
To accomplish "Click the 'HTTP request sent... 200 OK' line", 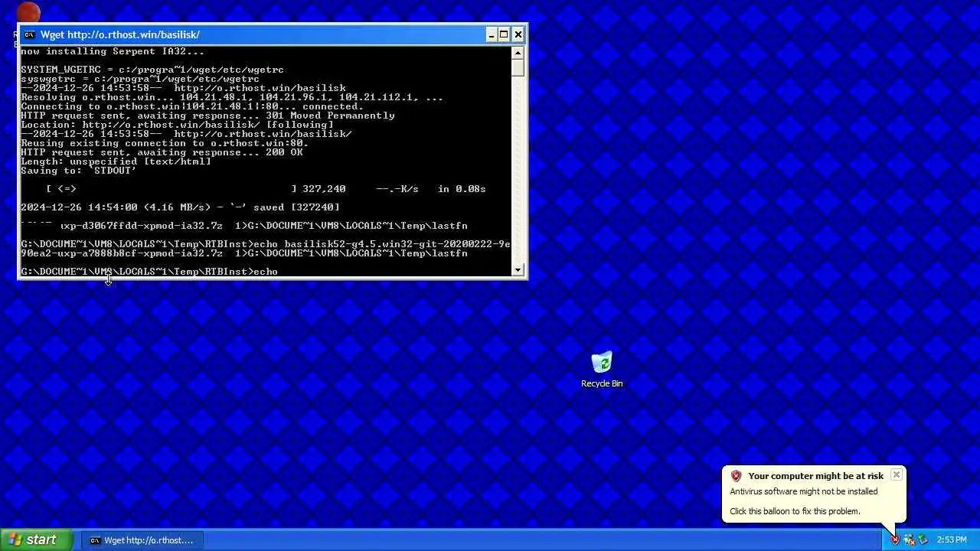I will coord(162,152).
